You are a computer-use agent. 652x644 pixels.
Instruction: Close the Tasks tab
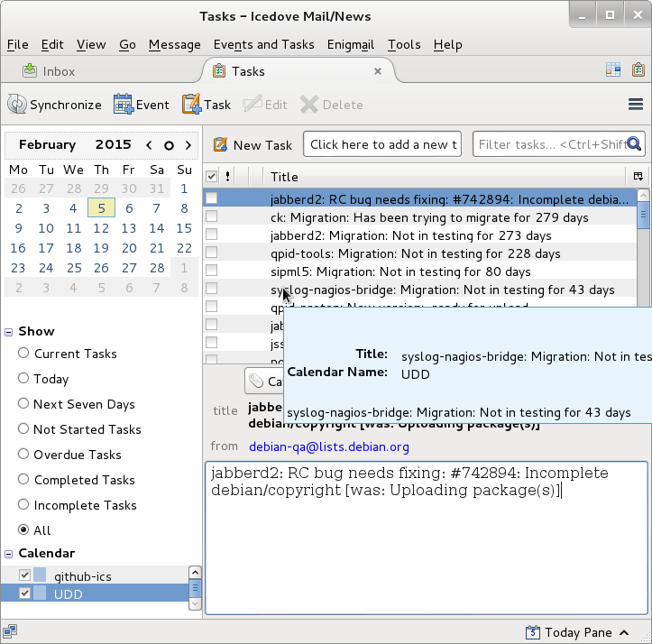pyautogui.click(x=378, y=71)
